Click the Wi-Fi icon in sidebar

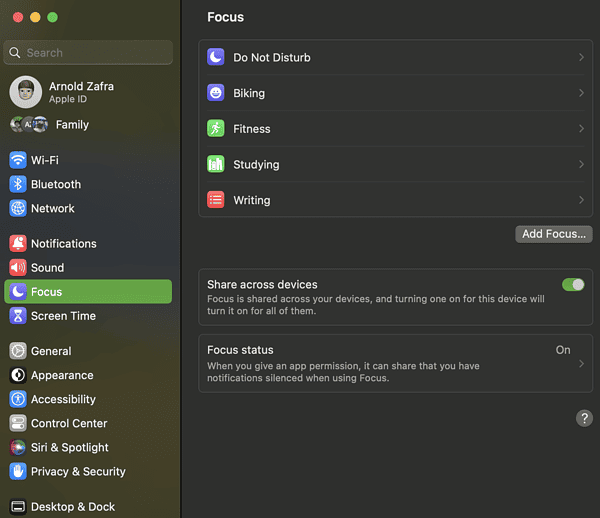[x=18, y=160]
